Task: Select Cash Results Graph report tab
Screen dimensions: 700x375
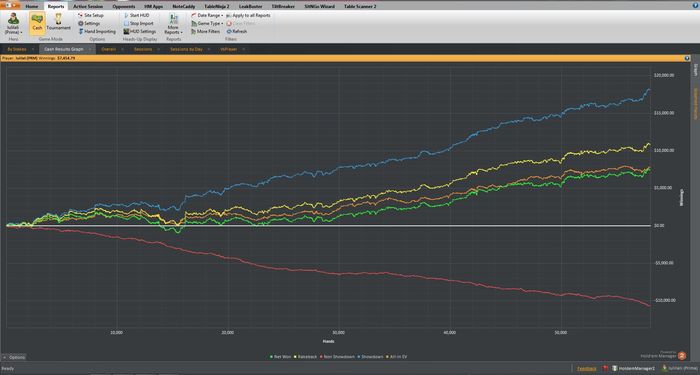Action: [x=63, y=49]
